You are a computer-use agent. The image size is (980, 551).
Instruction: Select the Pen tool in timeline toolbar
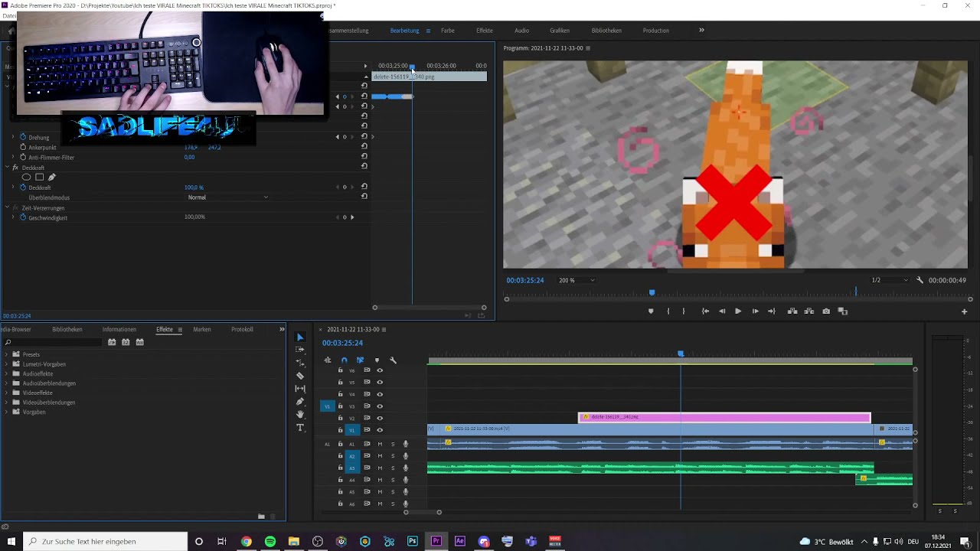click(300, 402)
